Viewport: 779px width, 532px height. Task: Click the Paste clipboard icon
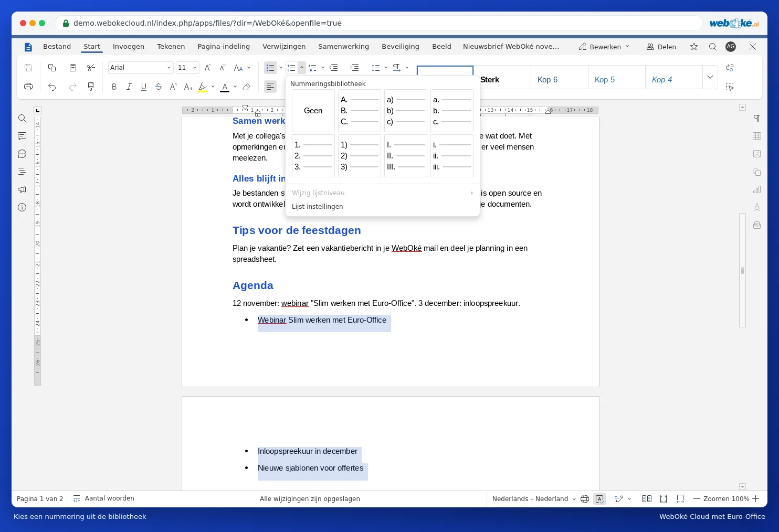click(x=73, y=68)
